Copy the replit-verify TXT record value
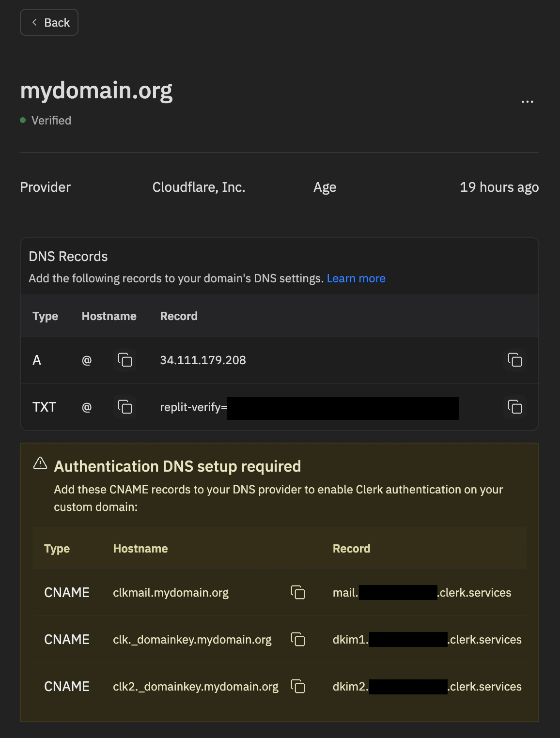 (514, 407)
